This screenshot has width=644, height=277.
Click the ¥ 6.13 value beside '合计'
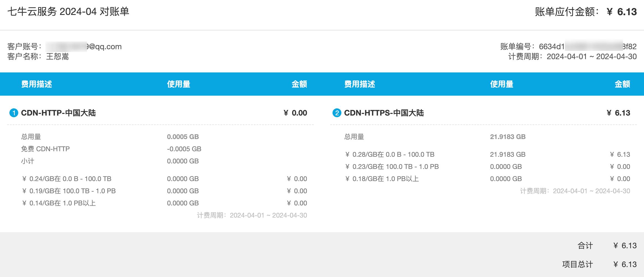pos(625,245)
